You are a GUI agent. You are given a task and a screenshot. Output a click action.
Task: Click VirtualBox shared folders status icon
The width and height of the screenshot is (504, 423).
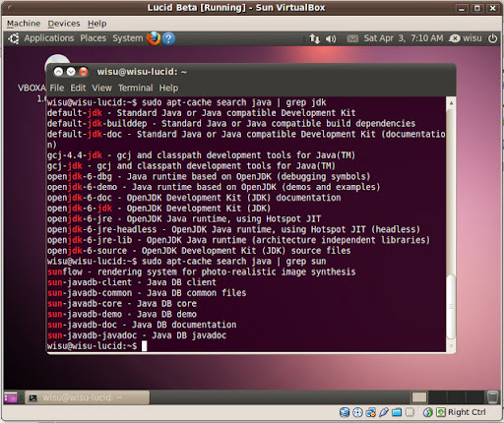[397, 412]
